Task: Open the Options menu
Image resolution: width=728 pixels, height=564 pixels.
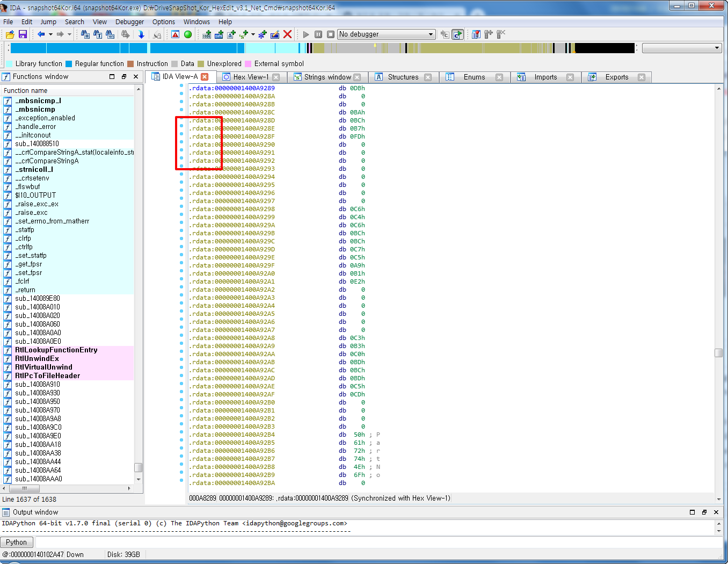Action: [x=164, y=22]
